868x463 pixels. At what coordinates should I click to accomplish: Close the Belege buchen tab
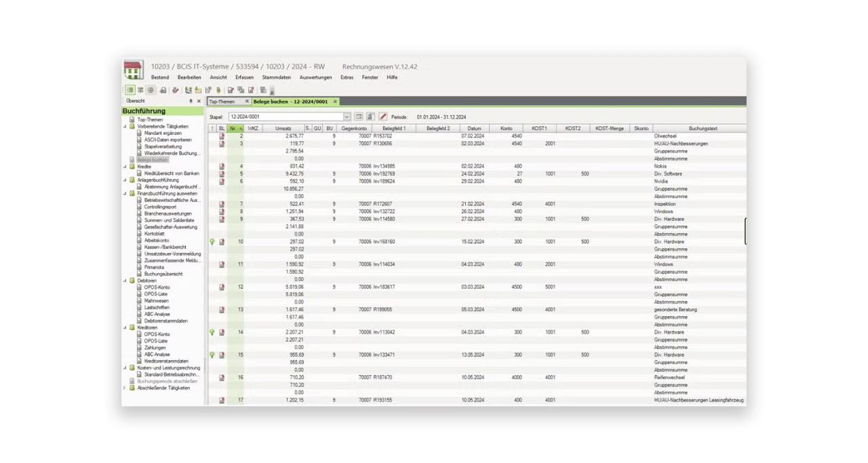(x=335, y=102)
